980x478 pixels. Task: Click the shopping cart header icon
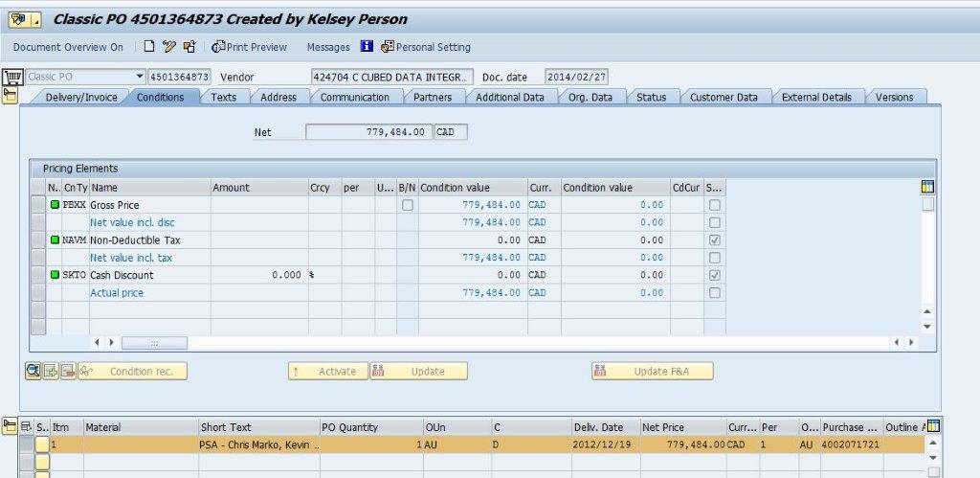12,77
